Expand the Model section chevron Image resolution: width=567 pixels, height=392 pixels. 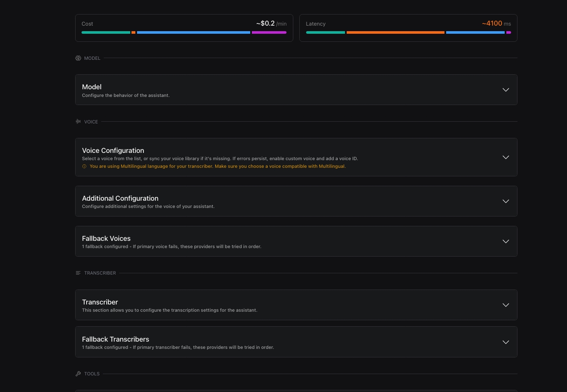[x=506, y=90]
